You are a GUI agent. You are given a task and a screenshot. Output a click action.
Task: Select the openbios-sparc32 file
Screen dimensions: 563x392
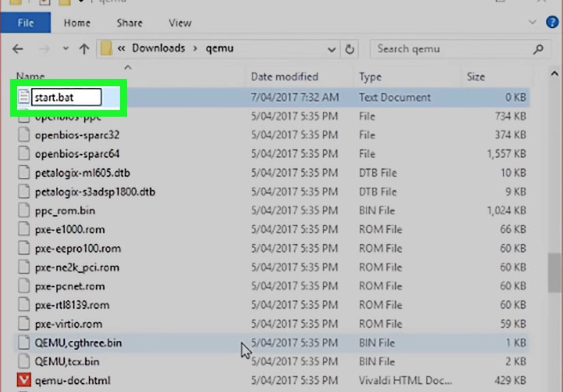77,135
